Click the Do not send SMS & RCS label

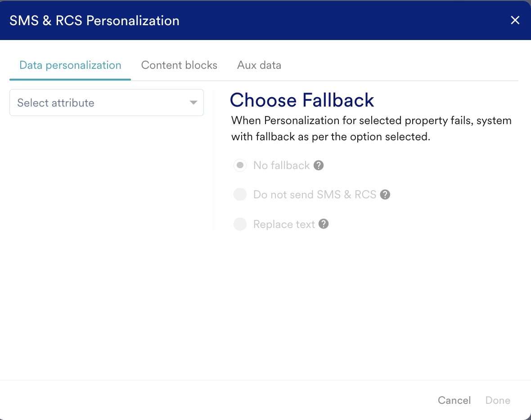pos(315,195)
